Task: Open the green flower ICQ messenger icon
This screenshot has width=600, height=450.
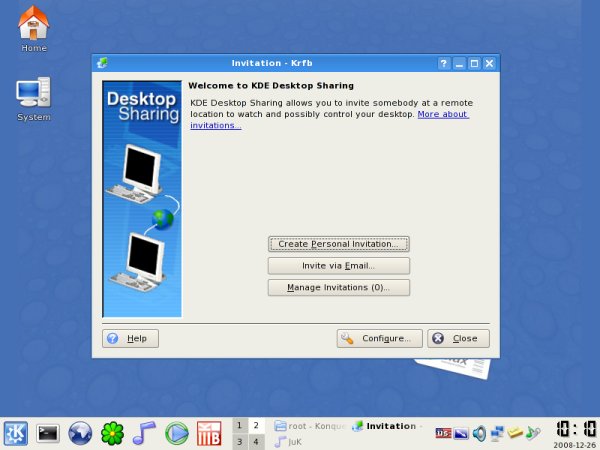Action: coord(112,434)
